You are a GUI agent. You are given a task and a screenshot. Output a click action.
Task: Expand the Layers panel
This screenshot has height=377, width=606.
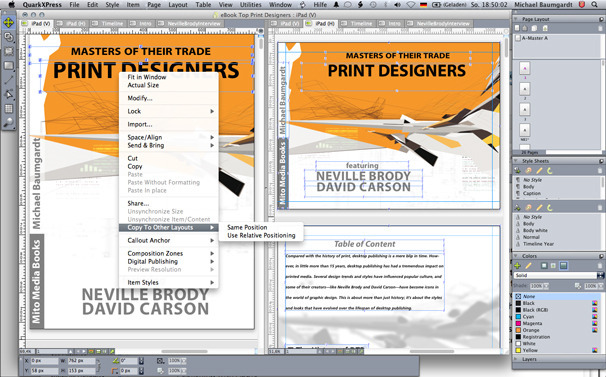[516, 359]
